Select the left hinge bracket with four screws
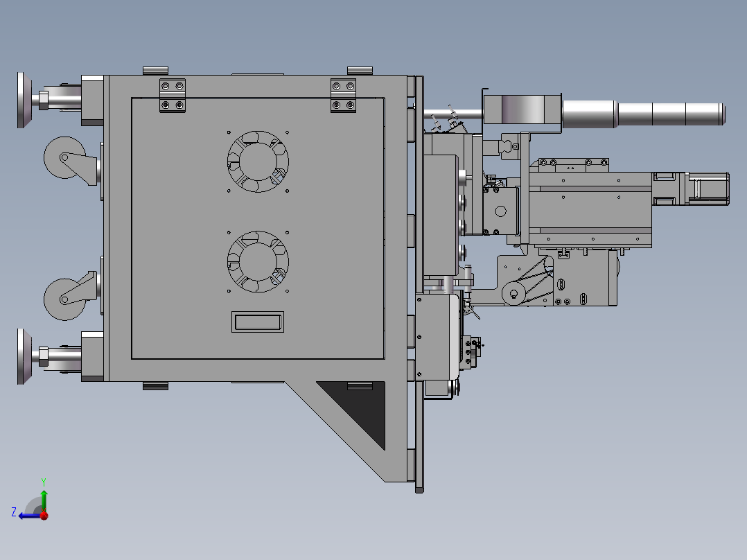The height and width of the screenshot is (560, 747). (x=173, y=96)
